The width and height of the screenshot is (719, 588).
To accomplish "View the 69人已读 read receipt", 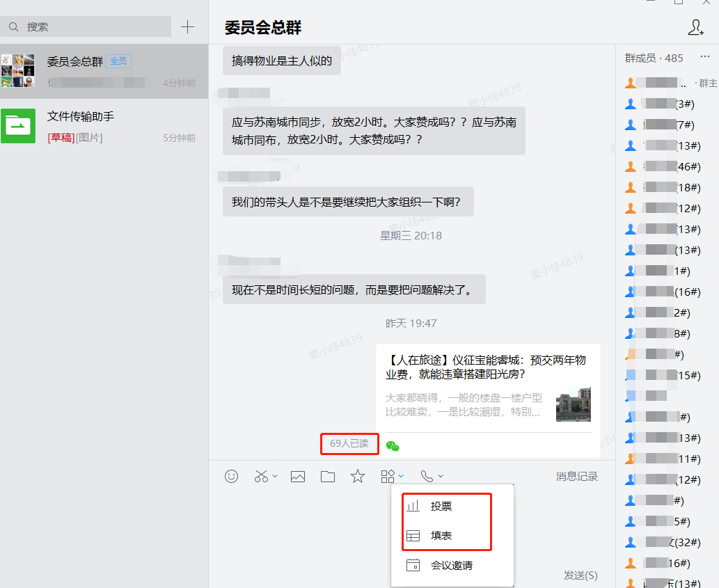I will pos(349,444).
